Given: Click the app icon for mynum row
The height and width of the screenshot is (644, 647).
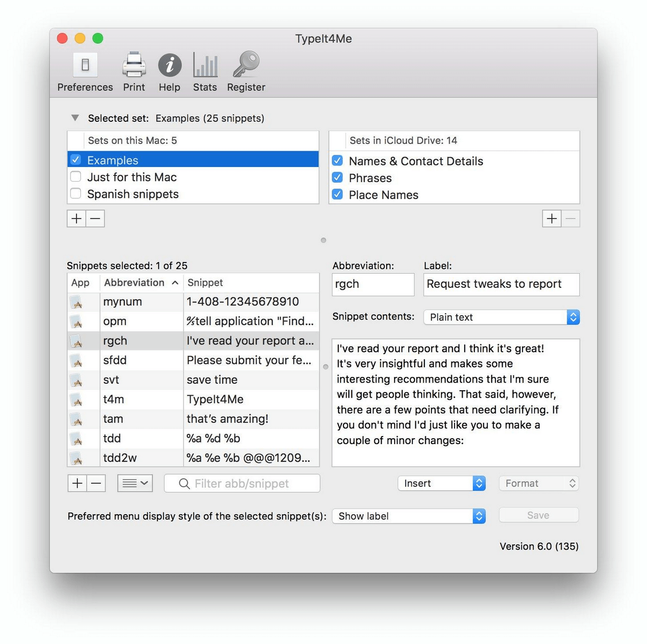Looking at the screenshot, I should click(76, 302).
